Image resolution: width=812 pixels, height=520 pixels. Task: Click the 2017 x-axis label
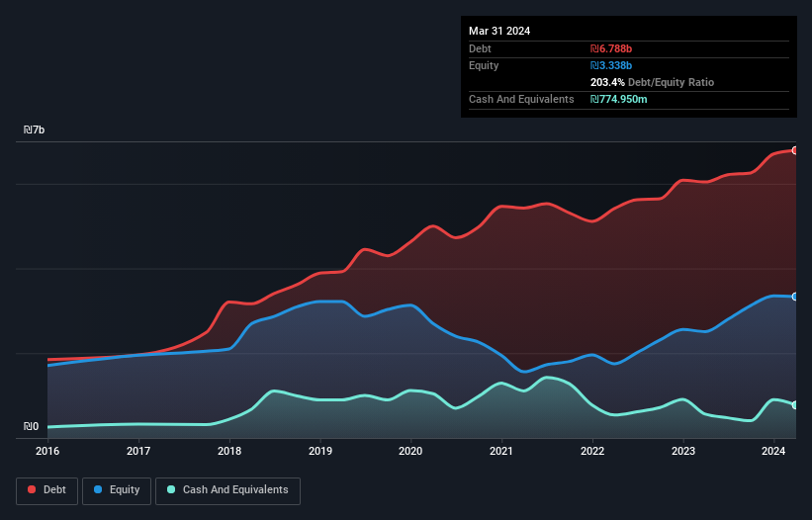(x=138, y=451)
